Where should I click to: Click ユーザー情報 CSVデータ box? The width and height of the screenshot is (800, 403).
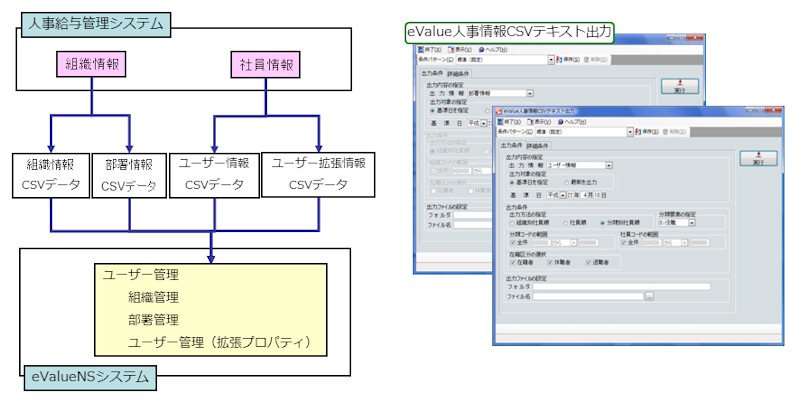coord(214,175)
